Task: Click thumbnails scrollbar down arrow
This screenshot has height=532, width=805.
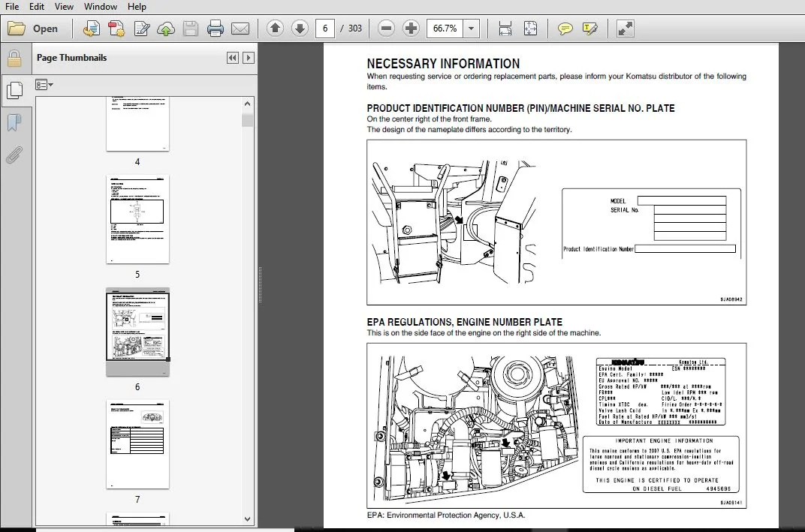Action: tap(248, 519)
